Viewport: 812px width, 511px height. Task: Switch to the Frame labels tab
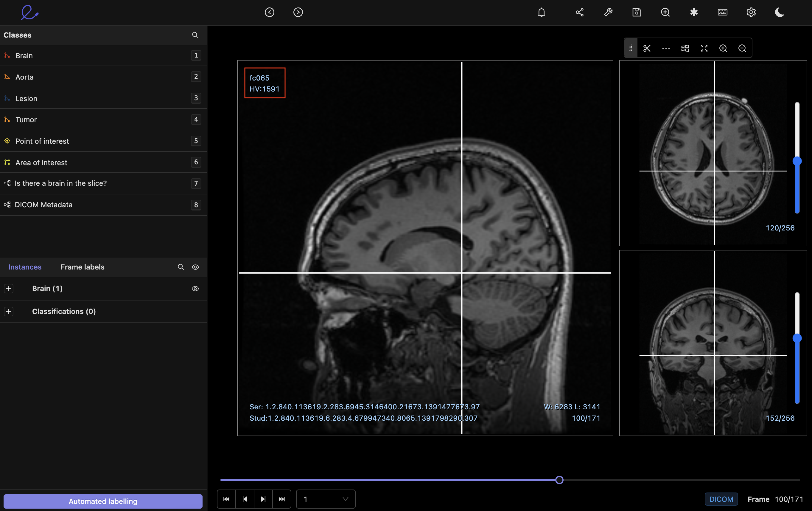(x=82, y=267)
